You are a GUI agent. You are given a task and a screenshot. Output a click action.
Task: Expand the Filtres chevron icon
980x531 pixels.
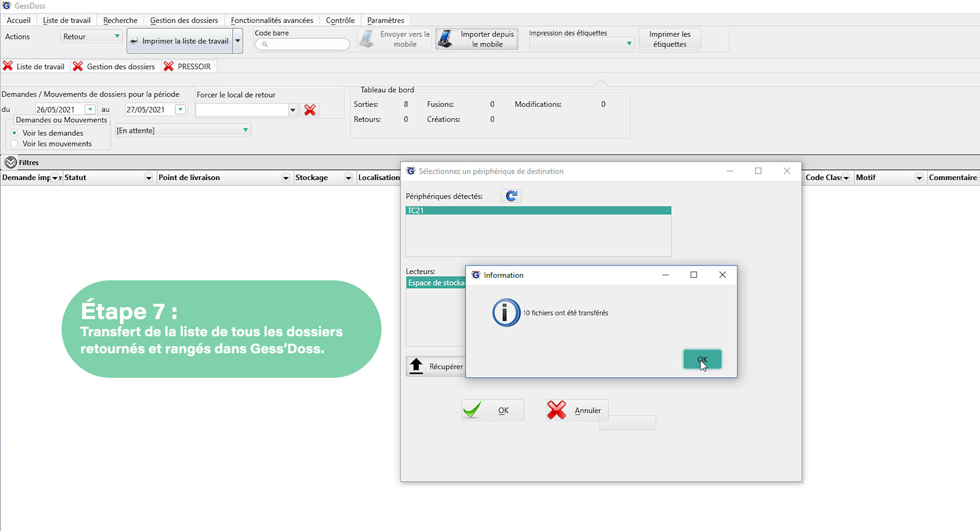[x=11, y=162]
